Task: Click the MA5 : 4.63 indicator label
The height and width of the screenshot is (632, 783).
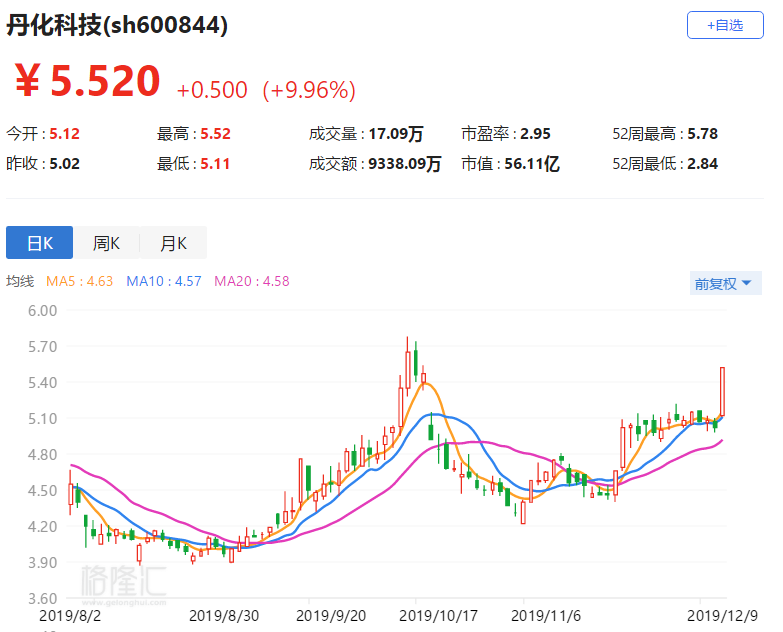Action: [79, 281]
